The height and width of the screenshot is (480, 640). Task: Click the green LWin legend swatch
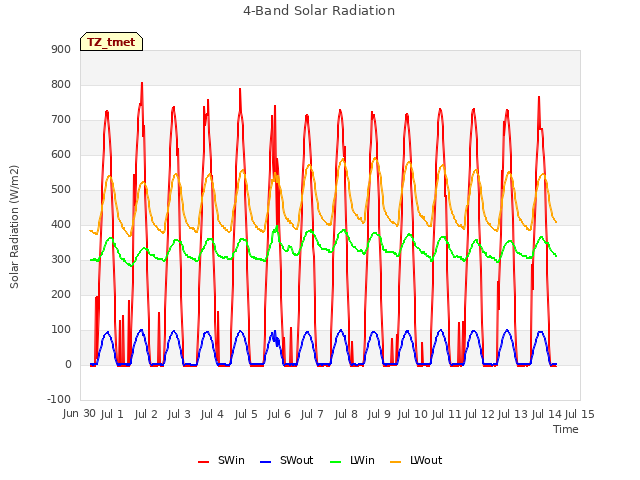coord(335,462)
